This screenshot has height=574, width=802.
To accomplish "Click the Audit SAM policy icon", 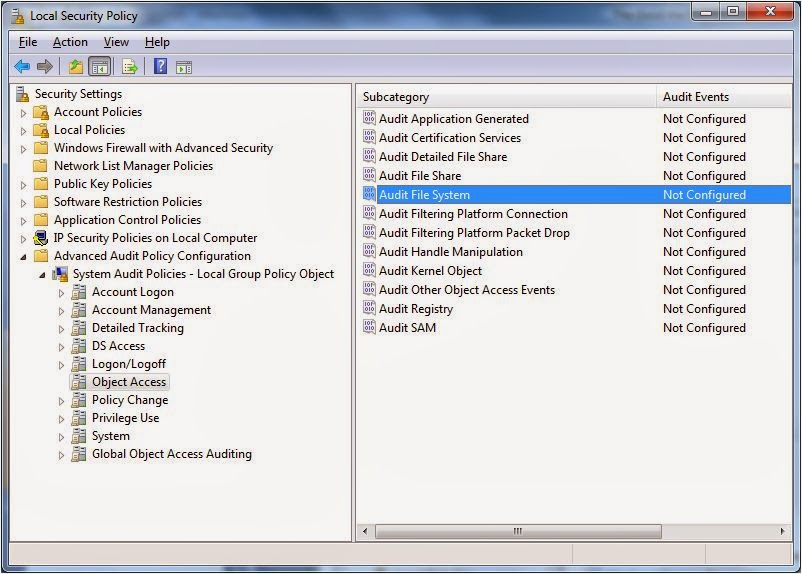I will (369, 327).
